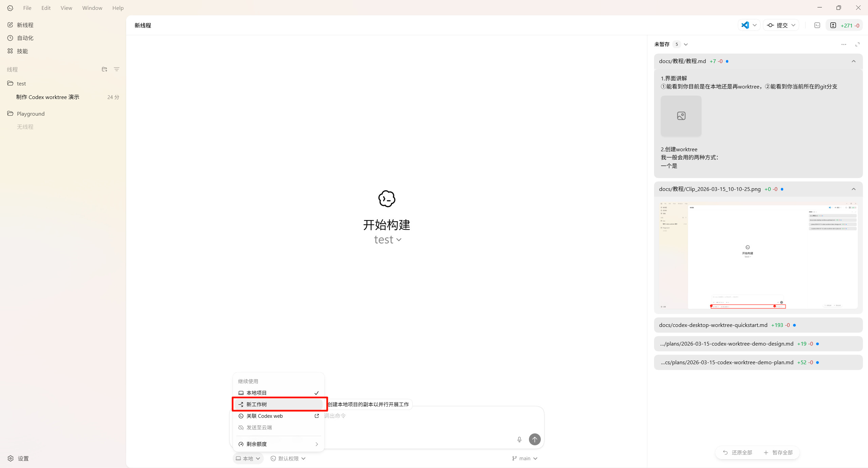
Task: Open the main branch dropdown
Action: point(525,459)
